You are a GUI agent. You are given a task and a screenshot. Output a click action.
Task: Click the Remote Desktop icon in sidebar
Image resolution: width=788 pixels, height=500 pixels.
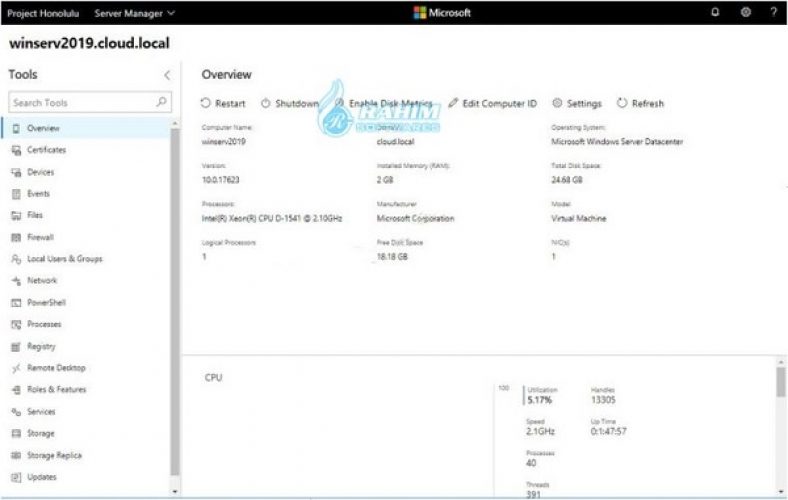(16, 368)
